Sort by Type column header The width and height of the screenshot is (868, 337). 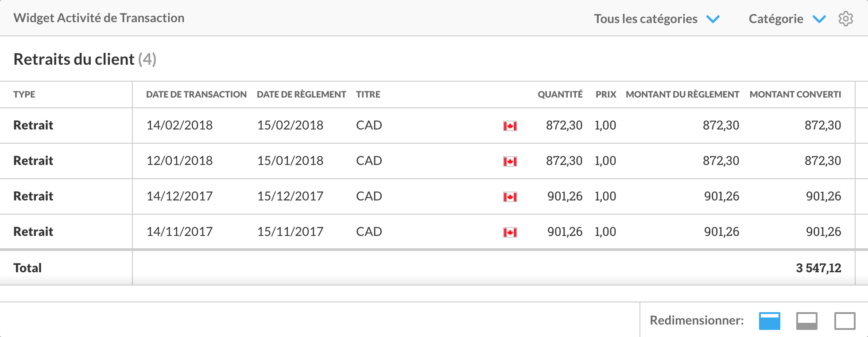click(x=24, y=94)
